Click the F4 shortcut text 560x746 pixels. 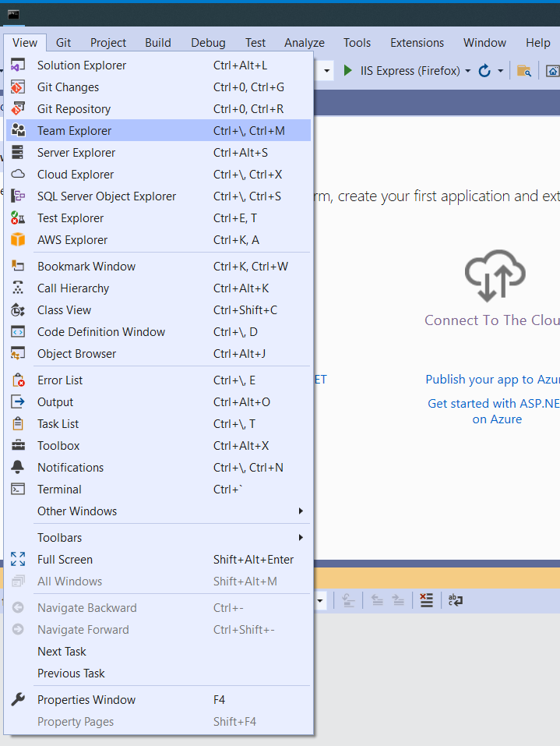pyautogui.click(x=219, y=699)
